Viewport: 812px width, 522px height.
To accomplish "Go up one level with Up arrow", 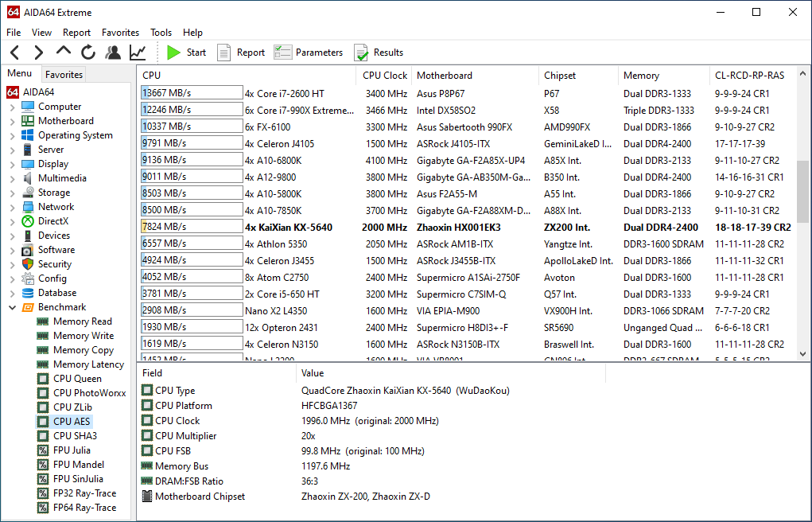I will pyautogui.click(x=64, y=53).
